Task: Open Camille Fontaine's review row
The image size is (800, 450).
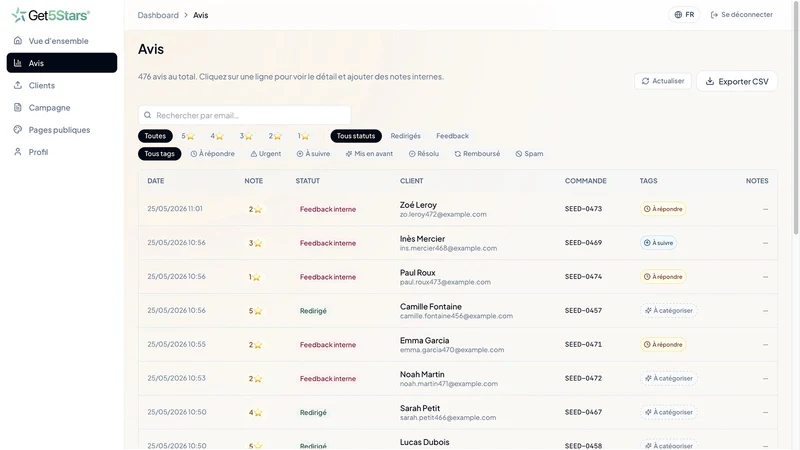Action: 458,311
